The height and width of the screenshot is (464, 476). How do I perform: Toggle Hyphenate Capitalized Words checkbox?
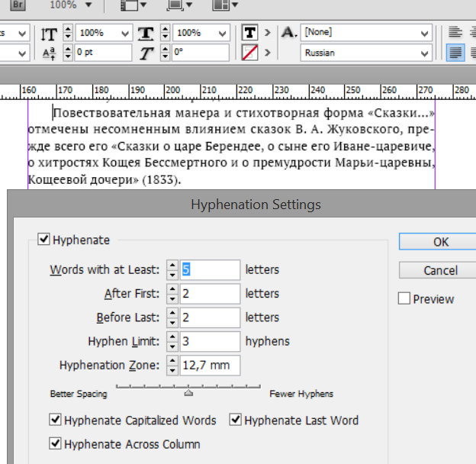tap(56, 420)
